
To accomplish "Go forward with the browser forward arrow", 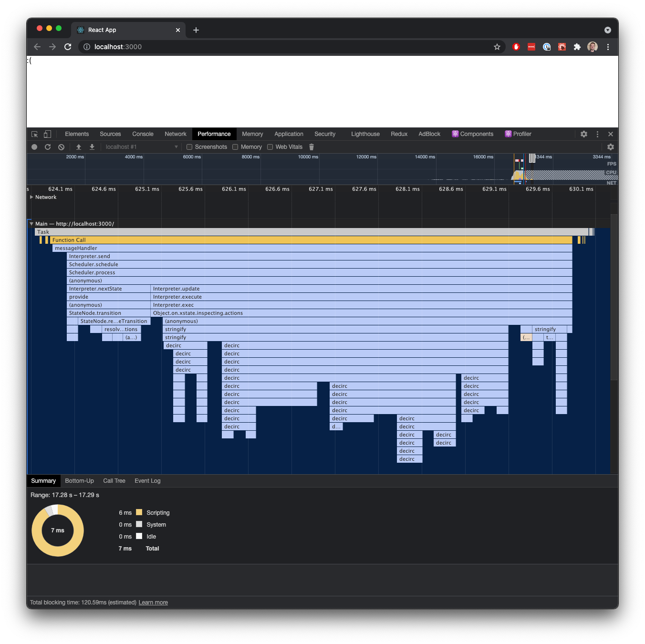I will pyautogui.click(x=52, y=47).
